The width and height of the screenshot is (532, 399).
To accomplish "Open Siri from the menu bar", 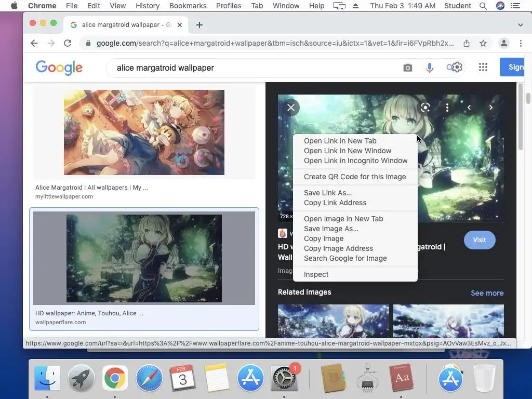I will tap(500, 6).
